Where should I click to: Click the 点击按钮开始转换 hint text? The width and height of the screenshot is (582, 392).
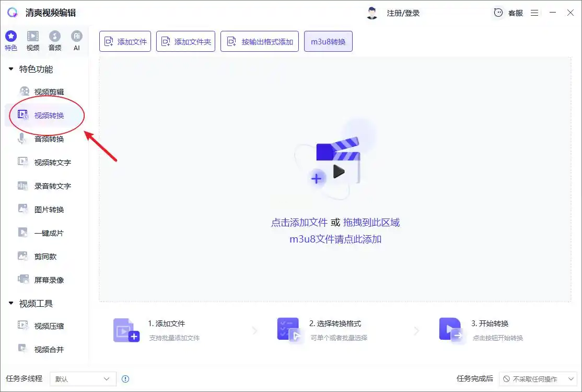(x=498, y=338)
